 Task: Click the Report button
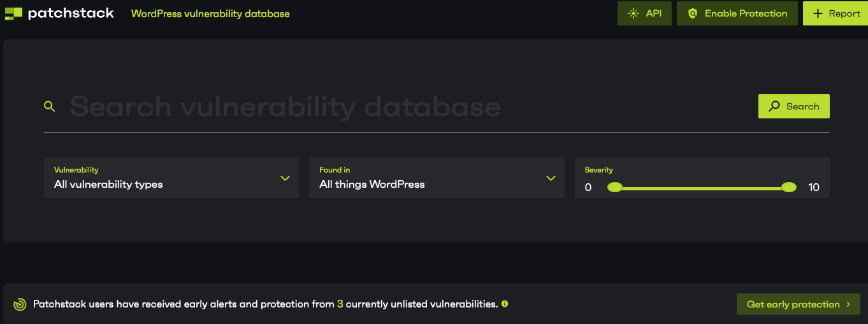pos(836,13)
